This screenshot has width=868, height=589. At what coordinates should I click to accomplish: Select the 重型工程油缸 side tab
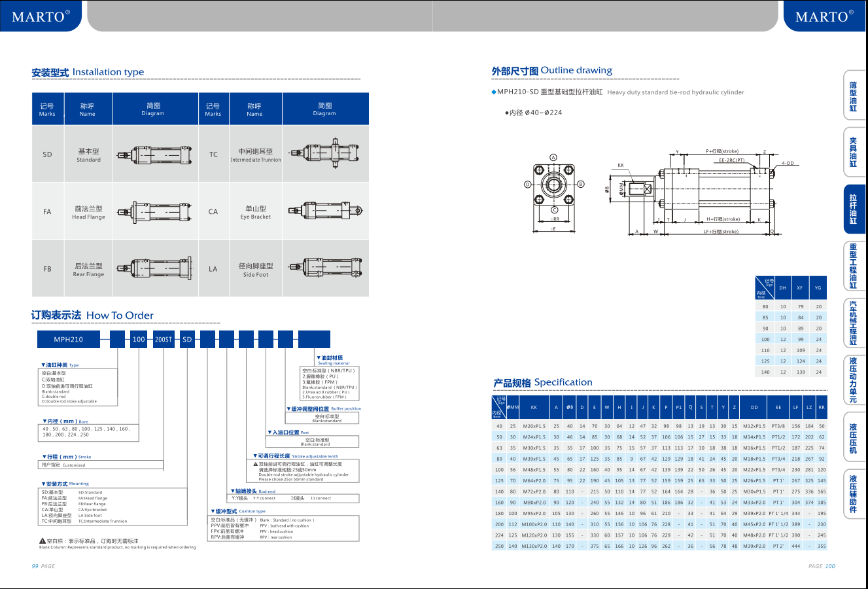(854, 266)
